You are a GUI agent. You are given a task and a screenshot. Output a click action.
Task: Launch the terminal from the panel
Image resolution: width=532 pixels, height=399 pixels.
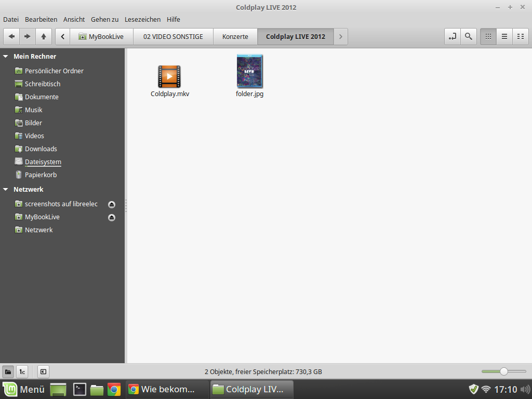point(79,390)
